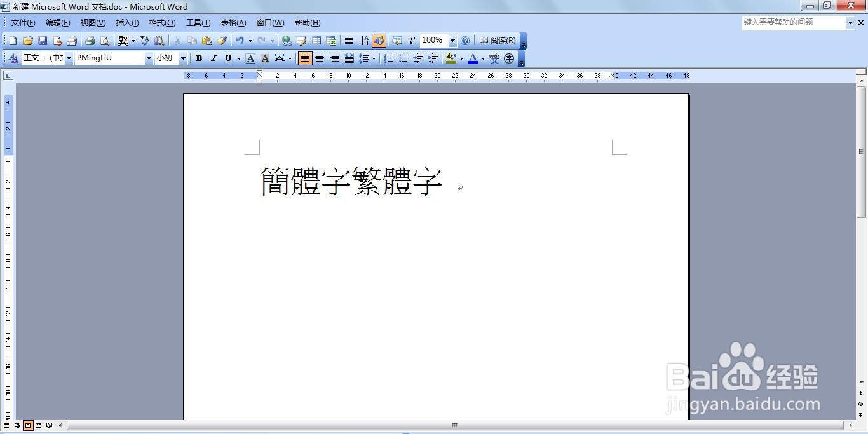Viewport: 868px width, 434px height.
Task: Run the spelling and grammar check
Action: (x=144, y=41)
